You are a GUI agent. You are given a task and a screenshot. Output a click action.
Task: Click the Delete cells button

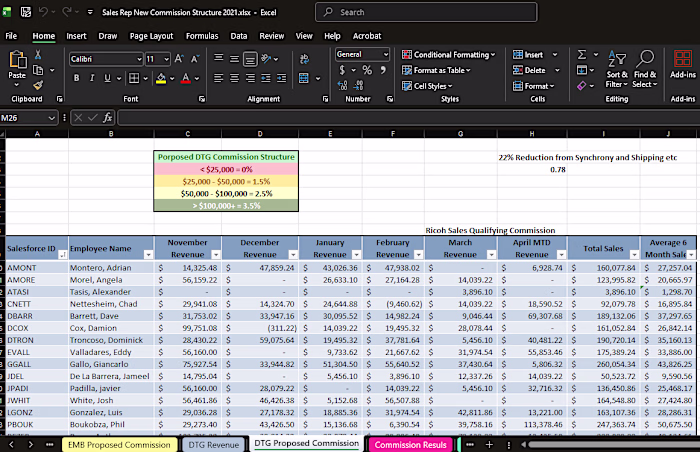click(x=529, y=70)
